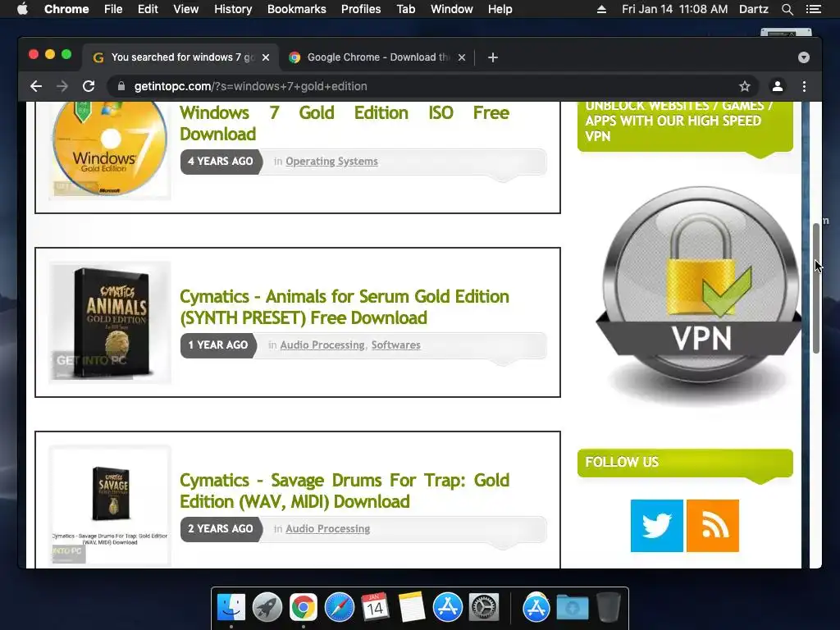Image resolution: width=840 pixels, height=630 pixels.
Task: Open the Help menu
Action: (500, 9)
